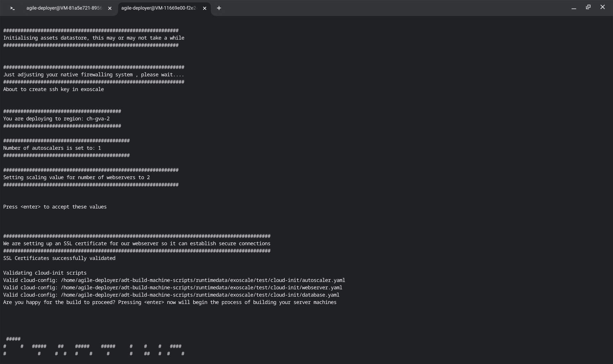Restore down the terminal window
The height and width of the screenshot is (364, 613).
(x=588, y=7)
